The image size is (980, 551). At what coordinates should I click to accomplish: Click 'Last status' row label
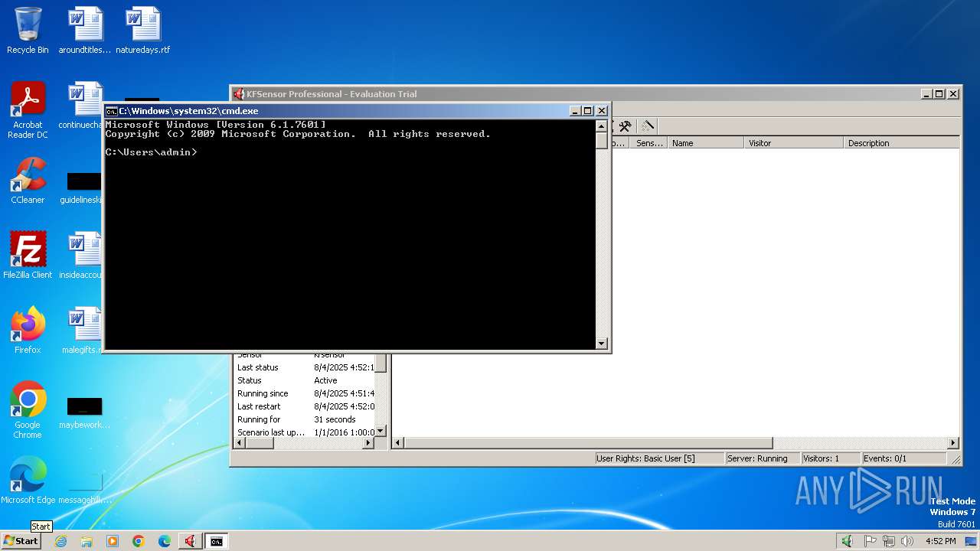click(x=258, y=367)
